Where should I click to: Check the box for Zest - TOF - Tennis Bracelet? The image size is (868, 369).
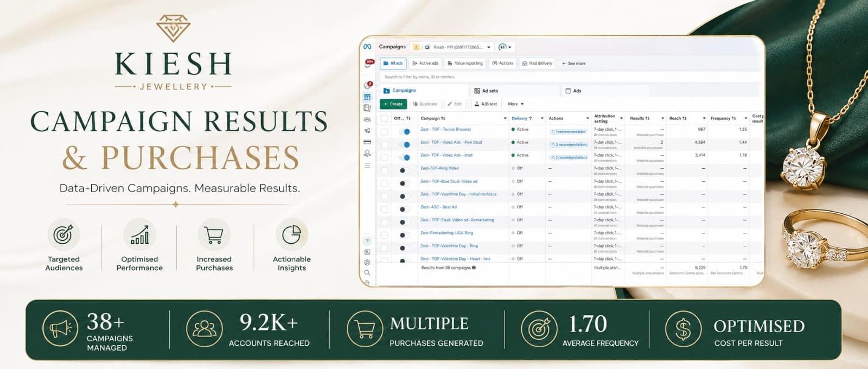pyautogui.click(x=384, y=131)
